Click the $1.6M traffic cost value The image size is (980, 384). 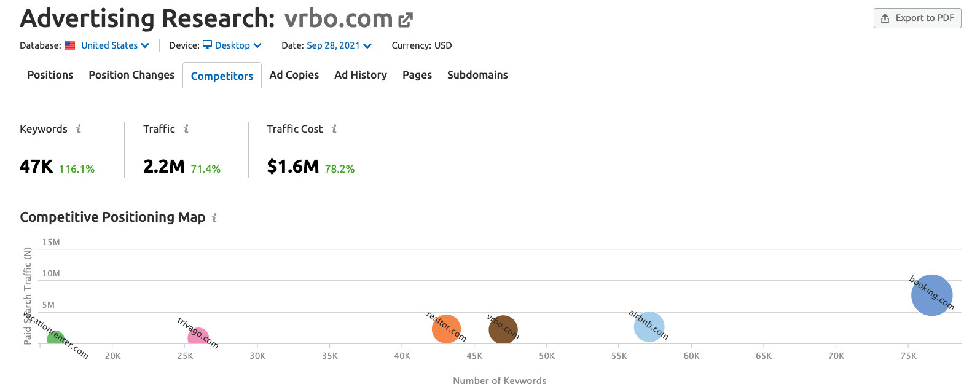[x=293, y=167]
